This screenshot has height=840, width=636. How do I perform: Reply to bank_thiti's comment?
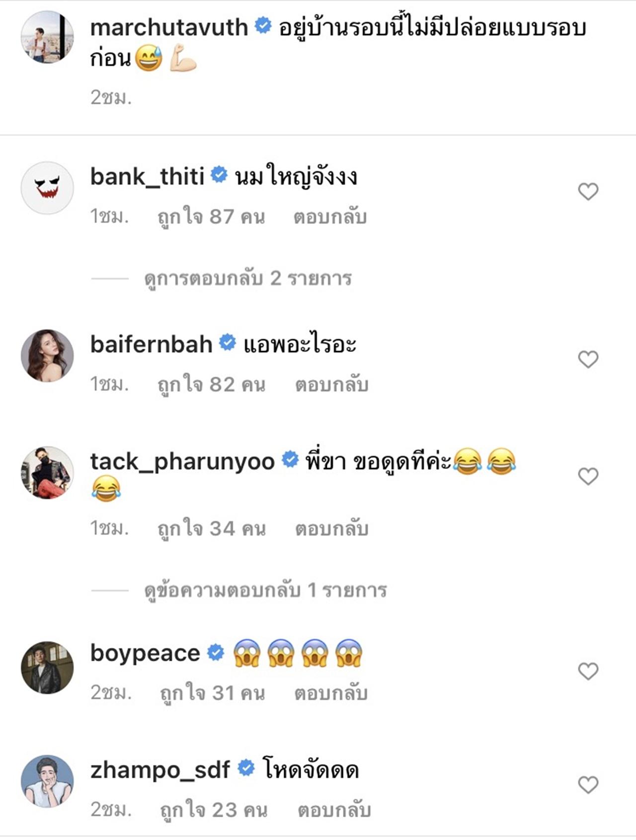(x=330, y=217)
